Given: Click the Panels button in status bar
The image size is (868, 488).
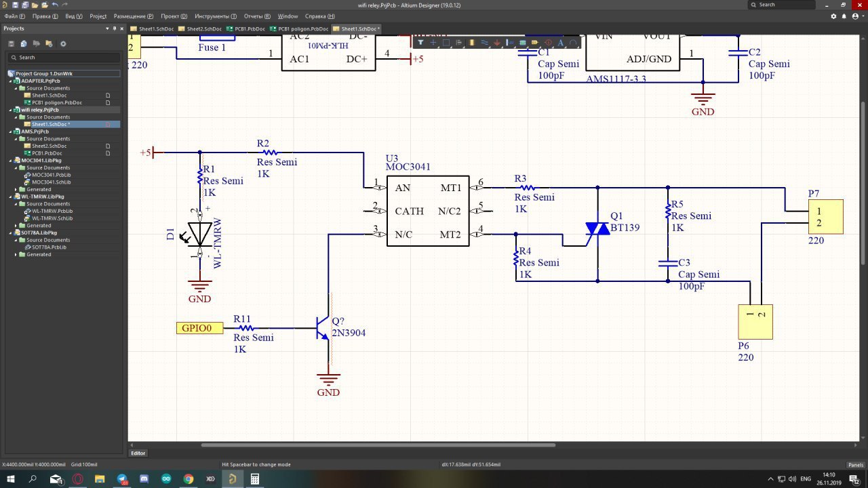Looking at the screenshot, I should click(x=855, y=465).
